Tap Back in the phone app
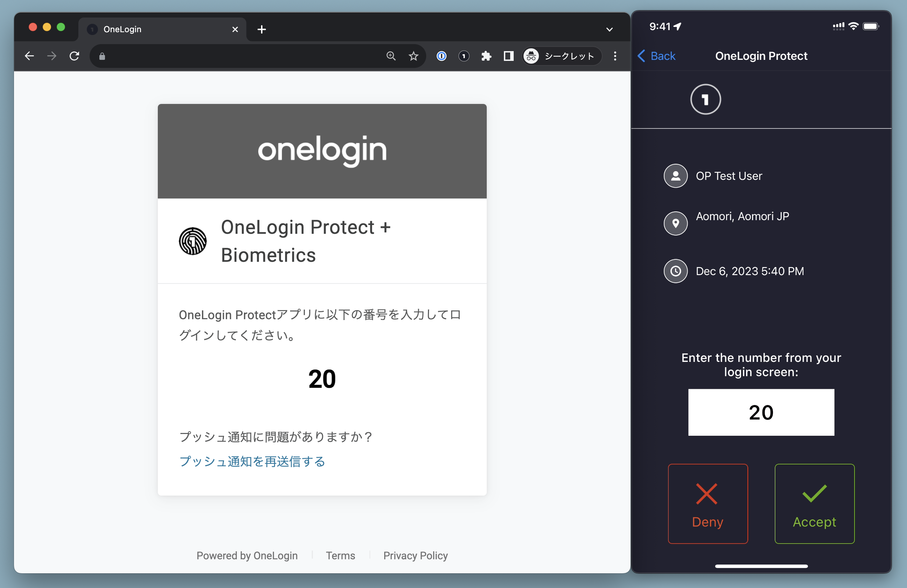The height and width of the screenshot is (588, 907). (656, 56)
